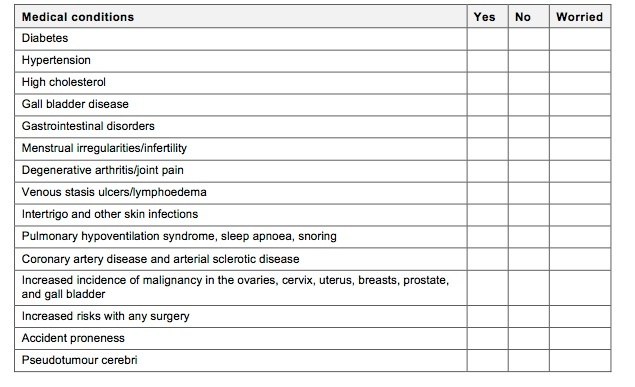Click the Worried column header
This screenshot has height=387, width=635.
coord(580,17)
